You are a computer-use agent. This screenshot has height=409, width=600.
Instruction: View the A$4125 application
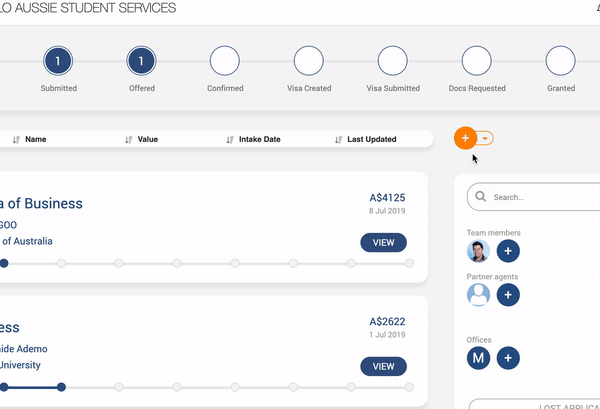click(383, 242)
